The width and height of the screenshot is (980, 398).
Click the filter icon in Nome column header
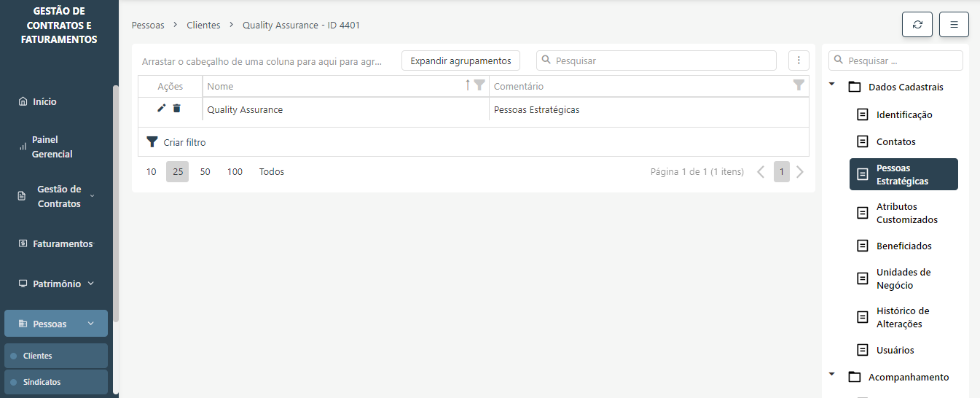(x=479, y=85)
